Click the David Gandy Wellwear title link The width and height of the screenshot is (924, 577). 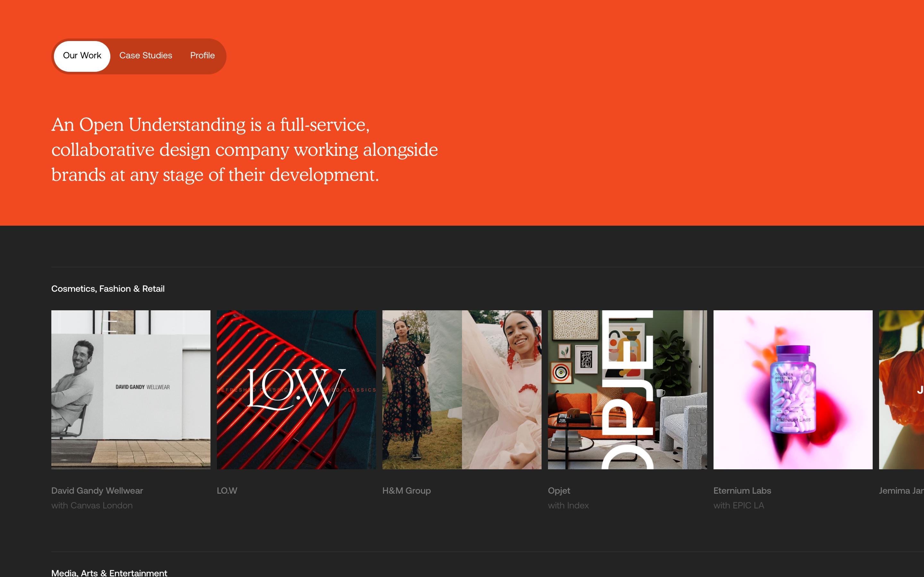point(97,491)
